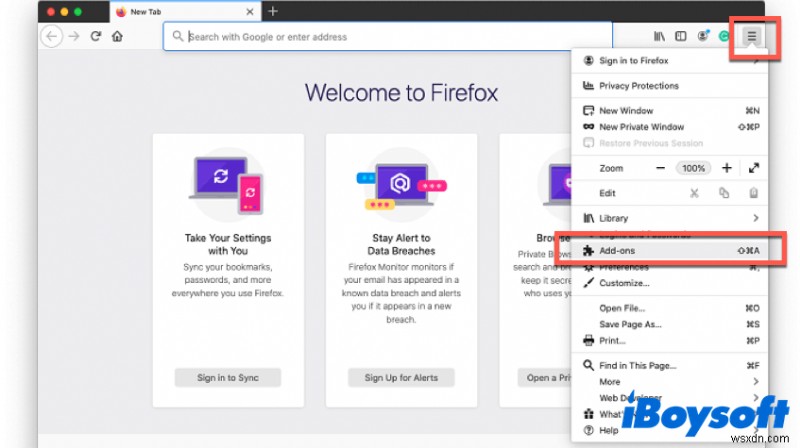Click 'Stay Alert to Data Breaches' heading
This screenshot has height=448, width=800.
click(x=402, y=244)
